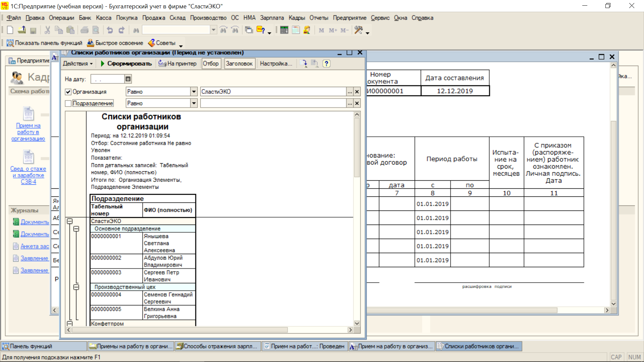
Task: Open the calculator icon in toolbar
Action: click(x=284, y=30)
